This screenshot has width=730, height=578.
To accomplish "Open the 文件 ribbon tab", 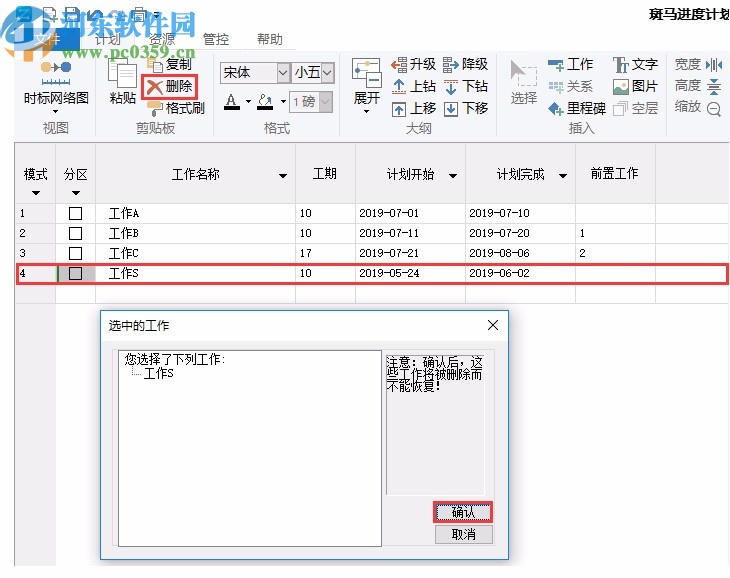I will tap(47, 39).
